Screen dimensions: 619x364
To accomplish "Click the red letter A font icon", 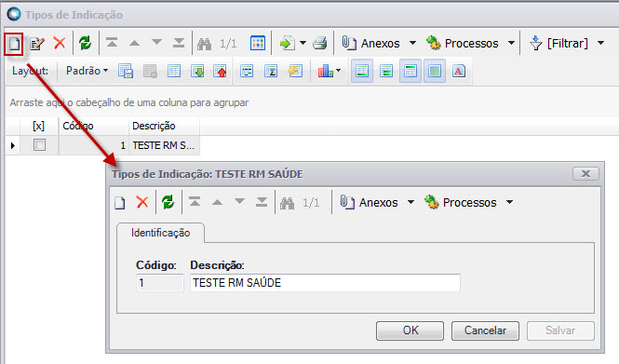I will (458, 71).
